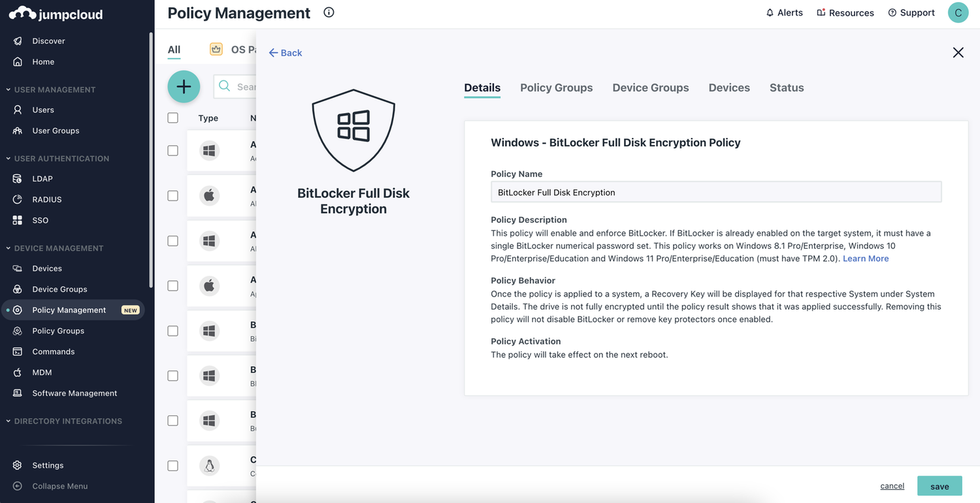
Task: Open Software Management in sidebar
Action: click(74, 393)
